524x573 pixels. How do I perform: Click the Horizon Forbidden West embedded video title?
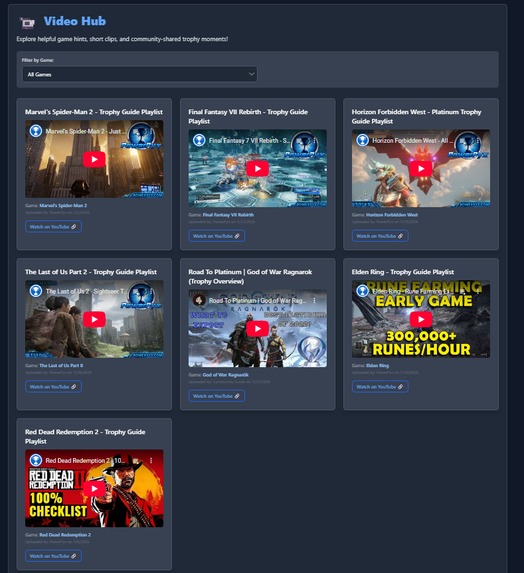point(413,140)
